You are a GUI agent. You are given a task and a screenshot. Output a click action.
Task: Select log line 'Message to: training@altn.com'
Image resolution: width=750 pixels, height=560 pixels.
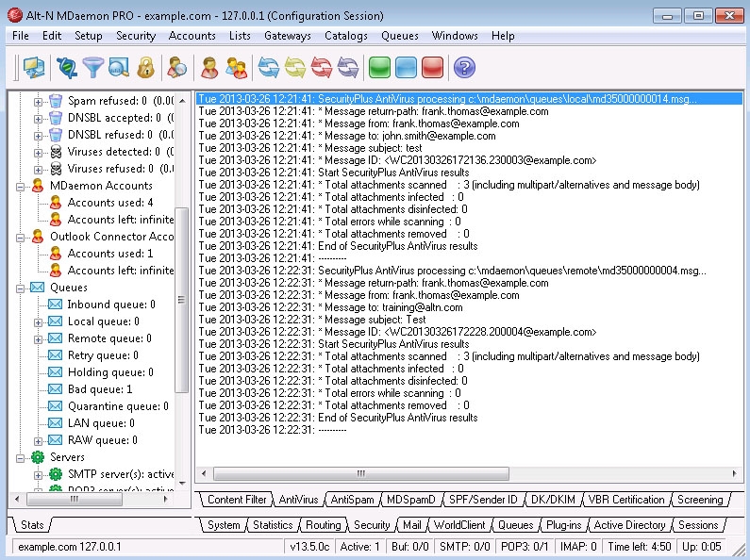point(330,307)
